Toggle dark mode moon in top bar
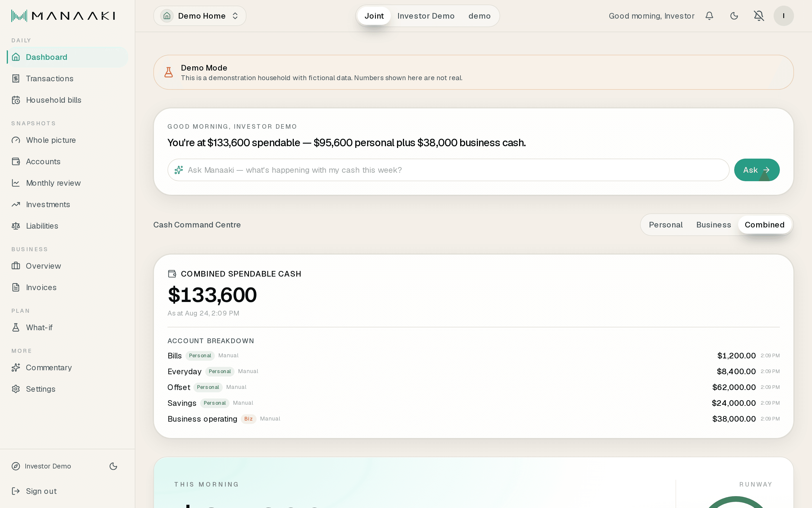 click(734, 16)
